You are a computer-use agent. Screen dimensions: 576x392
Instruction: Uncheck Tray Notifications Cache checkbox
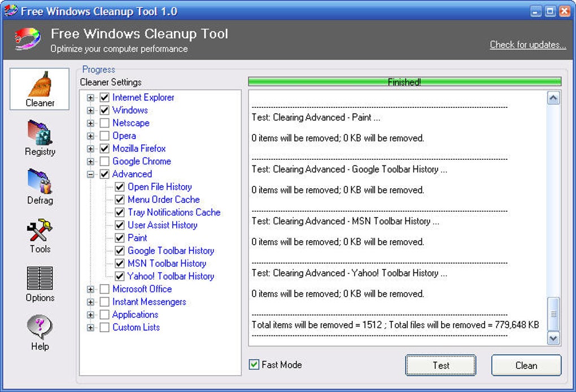click(x=120, y=212)
